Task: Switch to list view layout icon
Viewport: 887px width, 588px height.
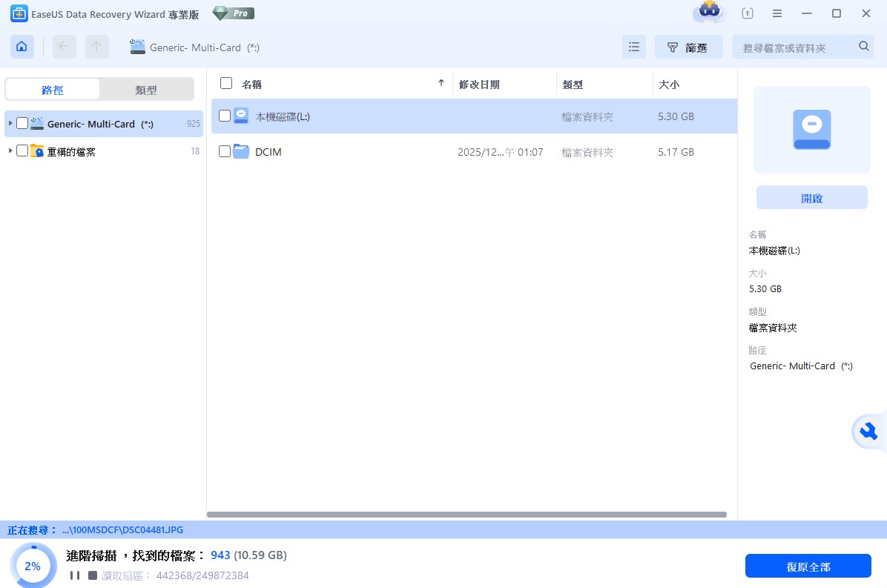Action: click(x=634, y=47)
